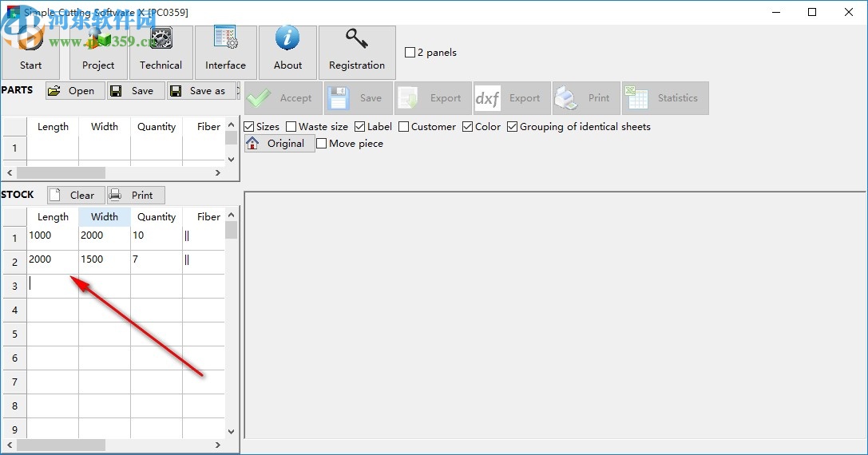Click the dxf Export button
Image resolution: width=868 pixels, height=455 pixels.
[x=512, y=98]
